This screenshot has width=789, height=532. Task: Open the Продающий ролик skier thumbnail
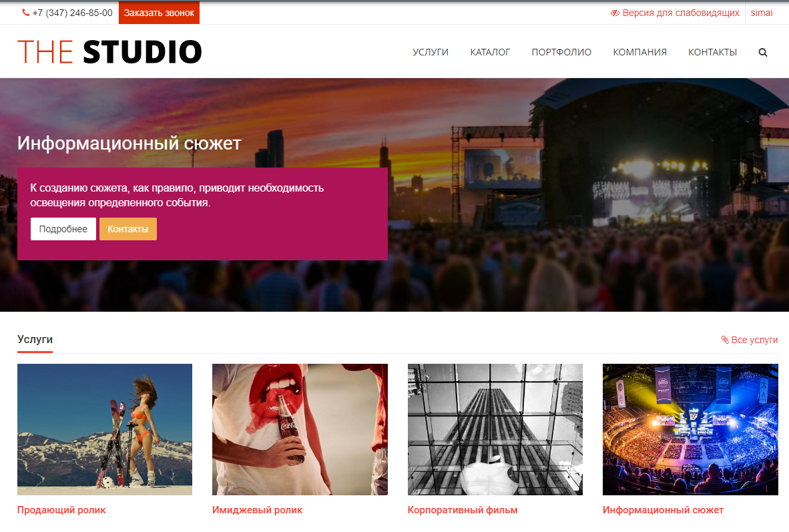click(105, 429)
